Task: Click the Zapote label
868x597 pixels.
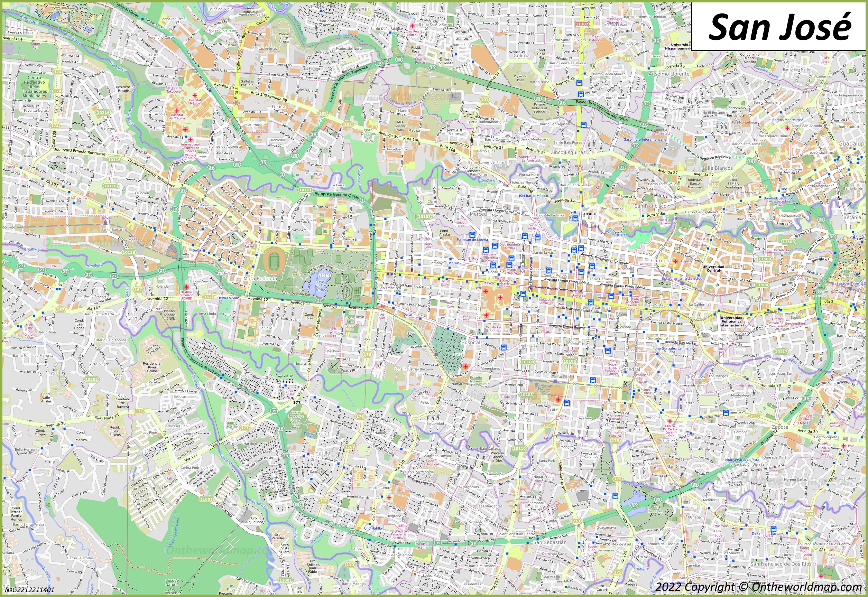Action: (780, 427)
